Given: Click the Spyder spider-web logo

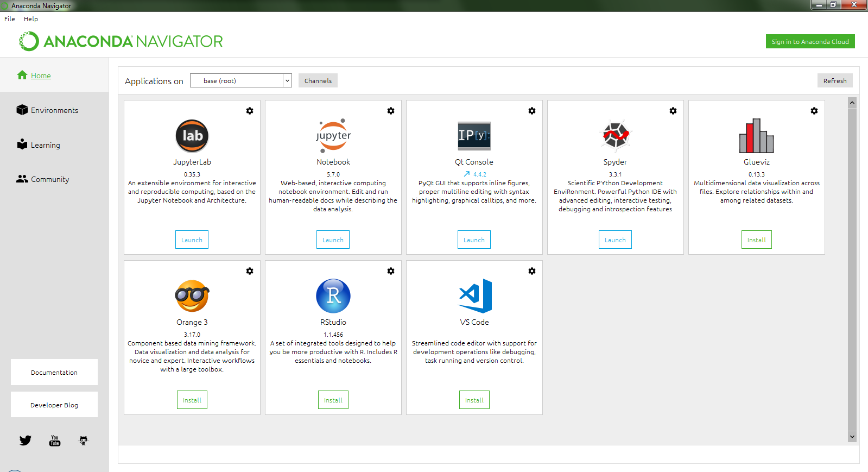Looking at the screenshot, I should pyautogui.click(x=616, y=135).
